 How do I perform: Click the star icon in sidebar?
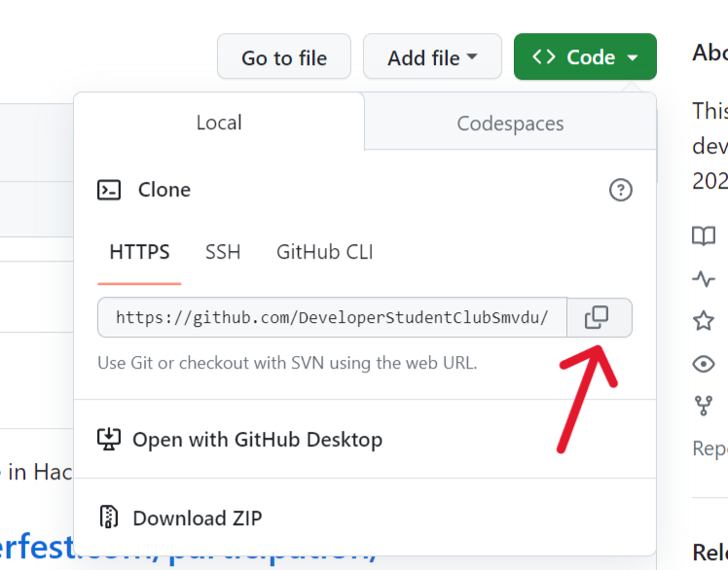coord(703,321)
